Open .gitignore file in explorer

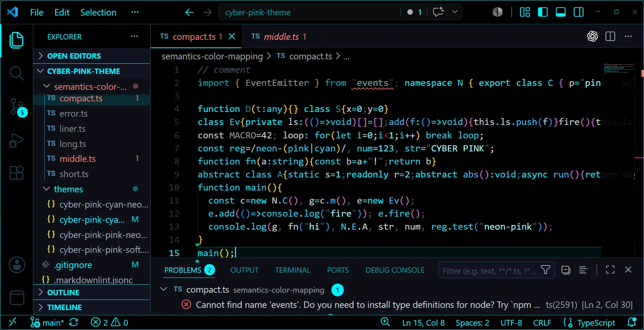coord(91,265)
